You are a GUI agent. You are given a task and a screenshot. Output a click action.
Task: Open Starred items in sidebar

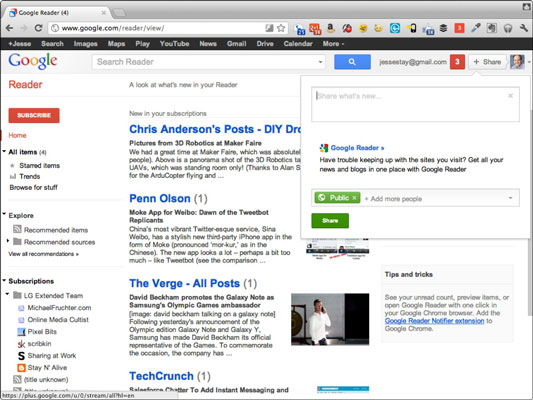(39, 166)
